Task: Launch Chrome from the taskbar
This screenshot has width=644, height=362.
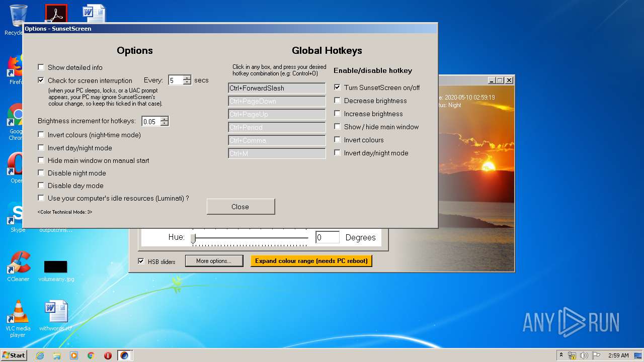Action: click(x=91, y=355)
